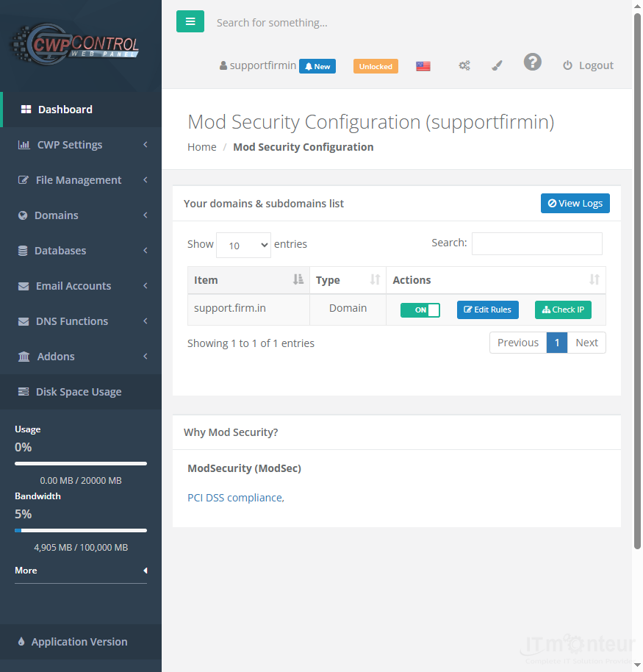Click the disk Usage progress bar

(81, 464)
